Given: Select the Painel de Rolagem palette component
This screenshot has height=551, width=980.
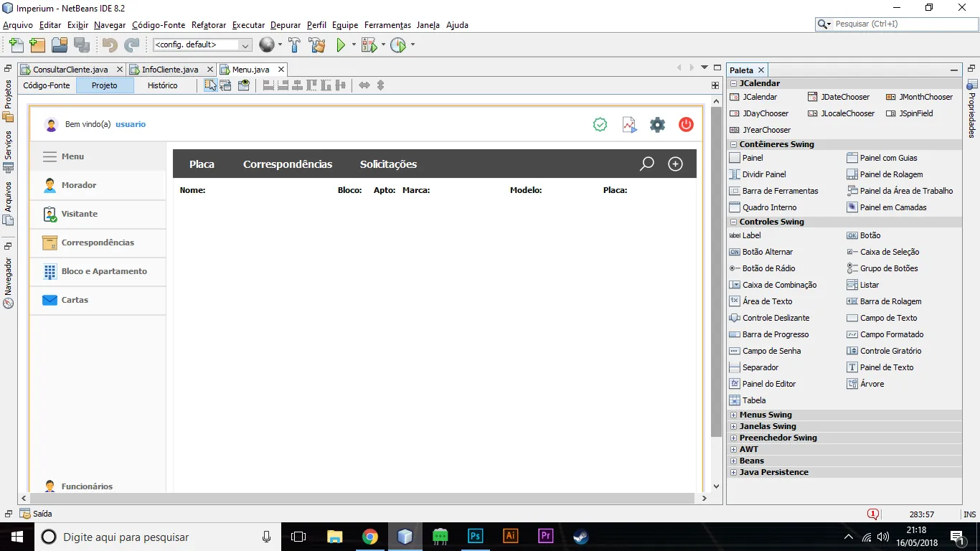Looking at the screenshot, I should pos(885,174).
